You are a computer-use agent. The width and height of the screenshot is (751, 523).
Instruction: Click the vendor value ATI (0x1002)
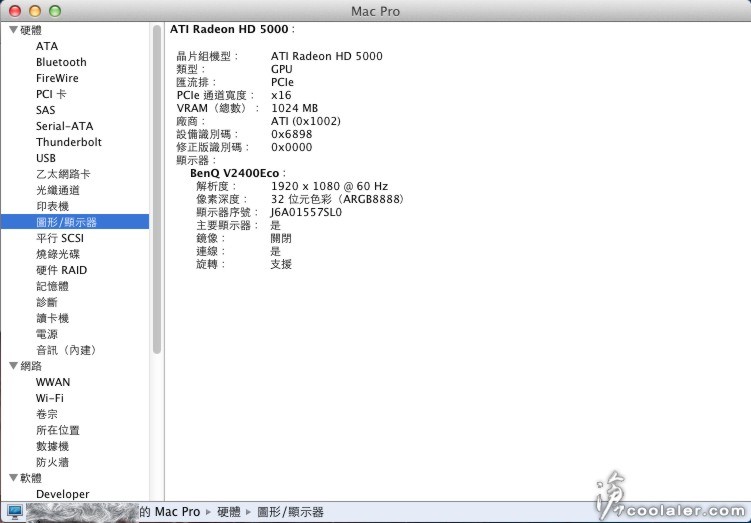pos(306,121)
